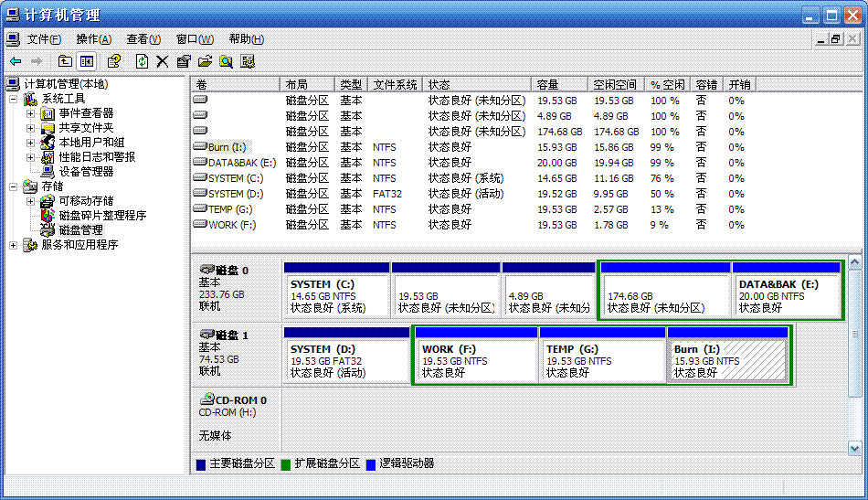
Task: Select the Burn (I:) partition block
Action: [728, 355]
